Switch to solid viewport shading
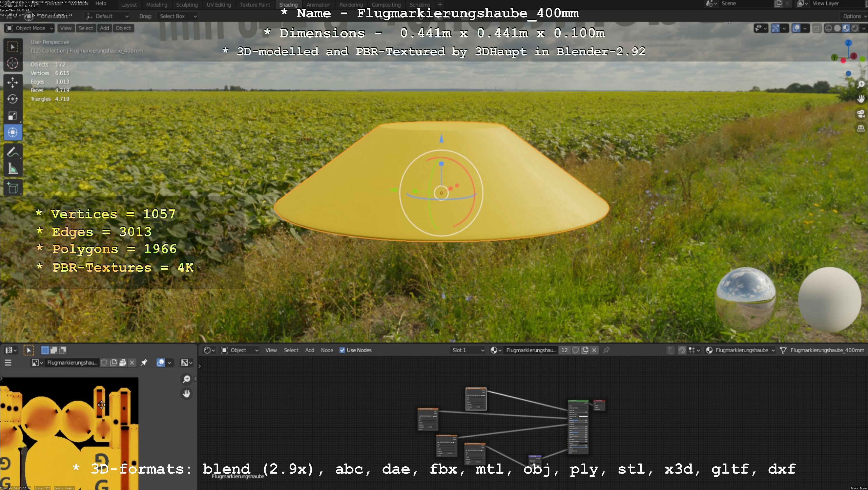This screenshot has width=868, height=490. pyautogui.click(x=837, y=28)
